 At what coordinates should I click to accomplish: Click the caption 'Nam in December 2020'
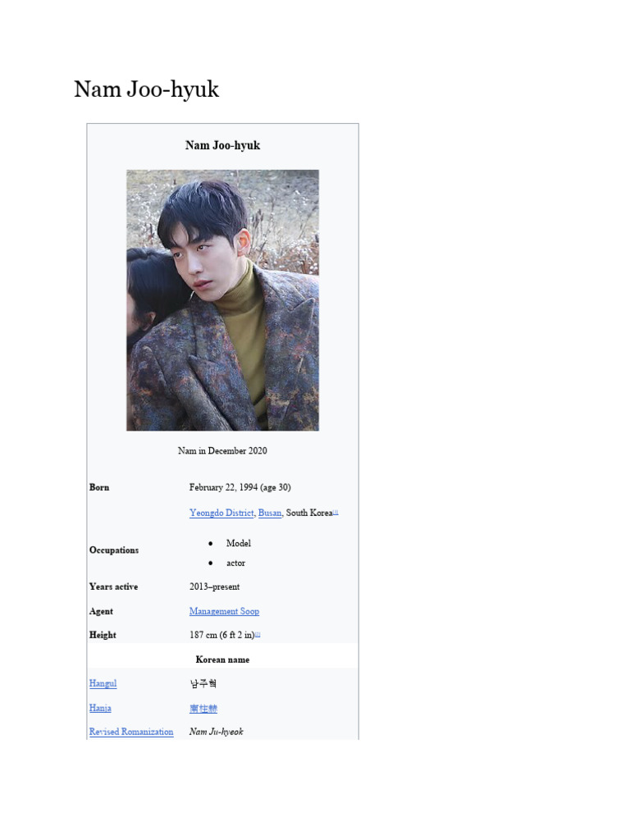[x=222, y=450]
